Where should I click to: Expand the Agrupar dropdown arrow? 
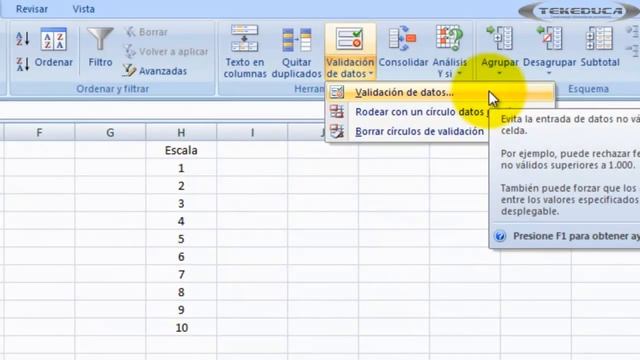(500, 74)
